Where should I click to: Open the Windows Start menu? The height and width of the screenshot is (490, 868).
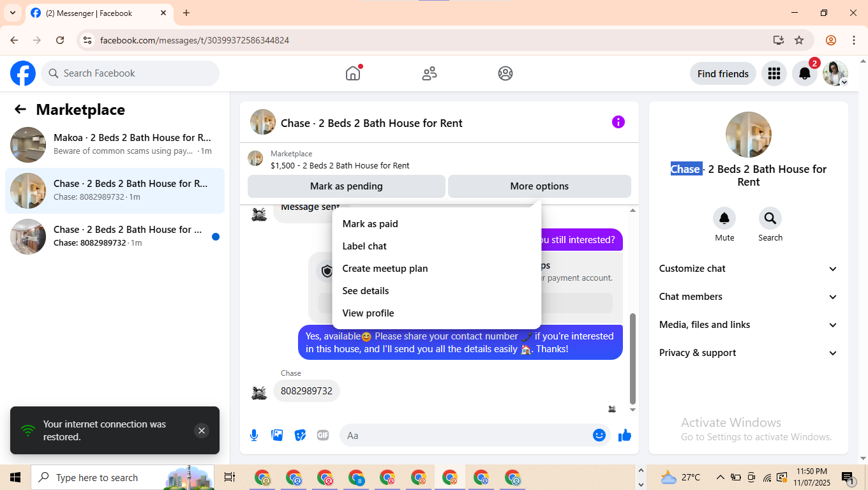point(15,477)
